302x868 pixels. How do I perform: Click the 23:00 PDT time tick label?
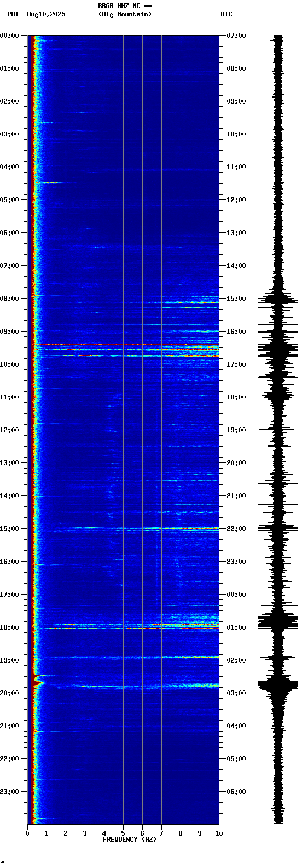[x=9, y=792]
